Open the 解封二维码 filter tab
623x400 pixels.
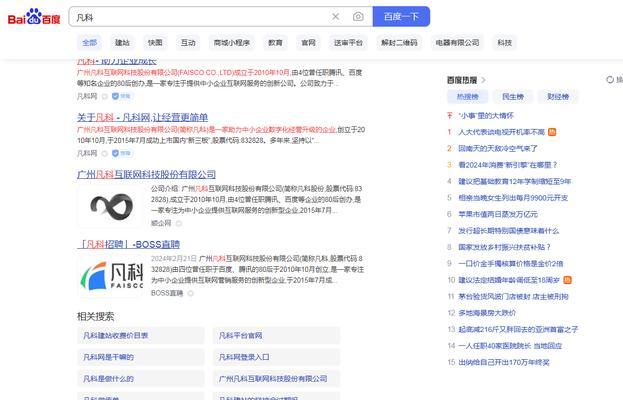point(399,43)
